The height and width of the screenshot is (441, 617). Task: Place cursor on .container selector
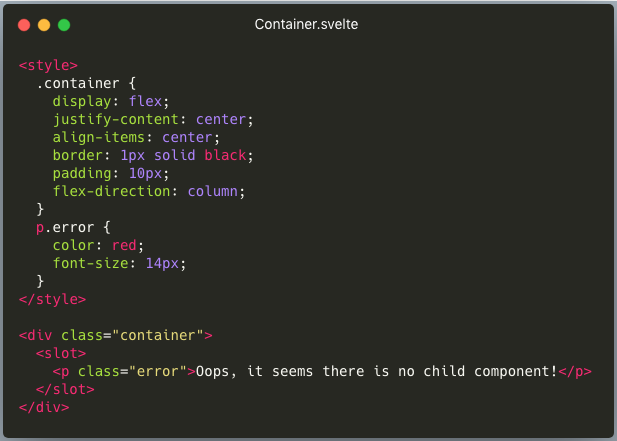pos(78,83)
